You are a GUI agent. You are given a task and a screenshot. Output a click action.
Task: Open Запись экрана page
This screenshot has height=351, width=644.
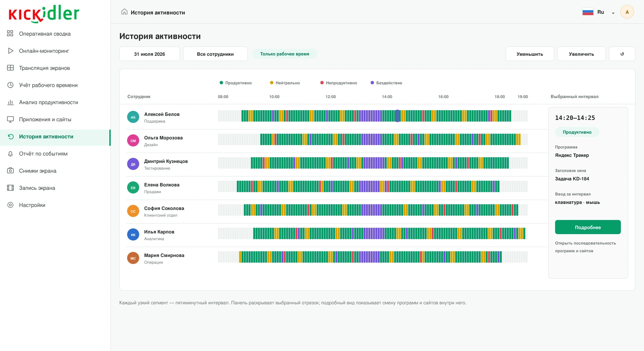(x=55, y=188)
